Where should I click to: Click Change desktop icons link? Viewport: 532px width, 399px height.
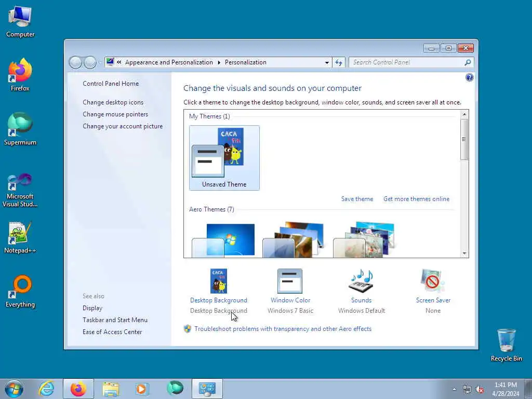[x=113, y=102]
